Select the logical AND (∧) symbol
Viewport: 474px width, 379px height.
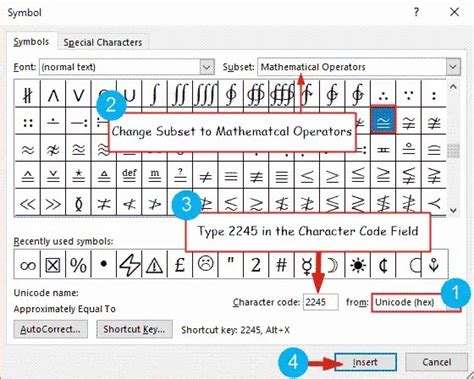53,94
